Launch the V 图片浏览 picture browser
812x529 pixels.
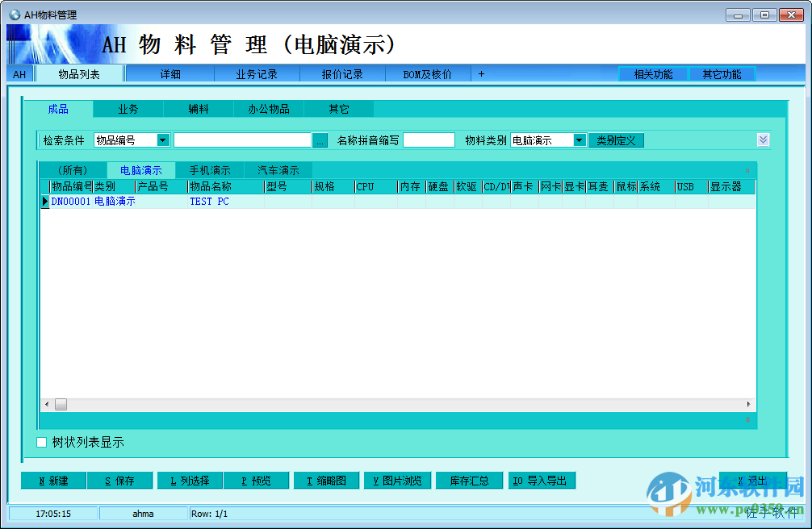click(x=396, y=480)
